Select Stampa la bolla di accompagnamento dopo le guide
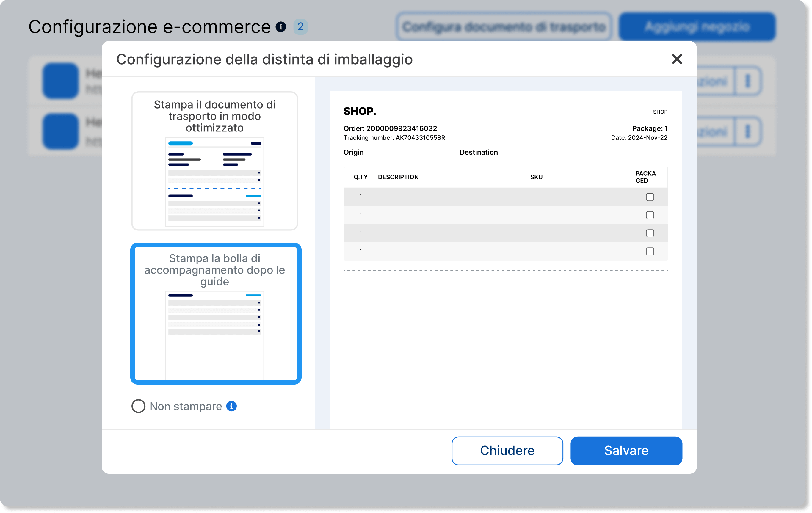 tap(216, 313)
